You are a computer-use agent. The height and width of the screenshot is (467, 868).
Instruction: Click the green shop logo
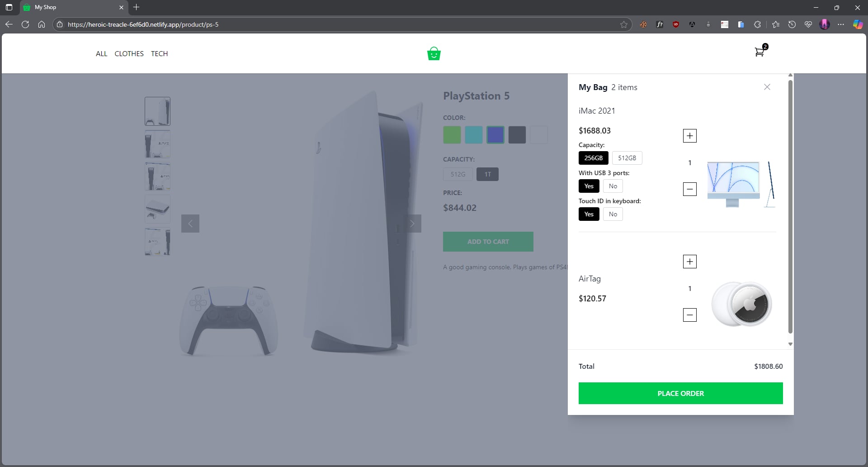434,53
